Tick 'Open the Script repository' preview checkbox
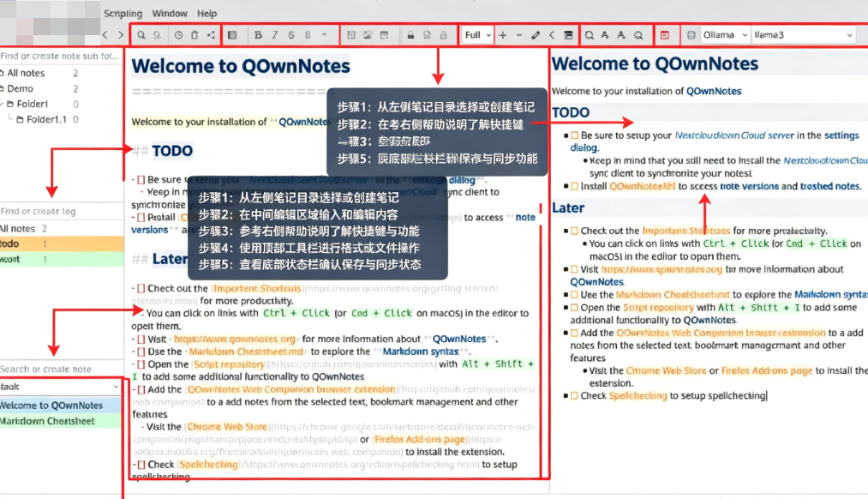Viewport: 868px width, 499px height. [575, 308]
